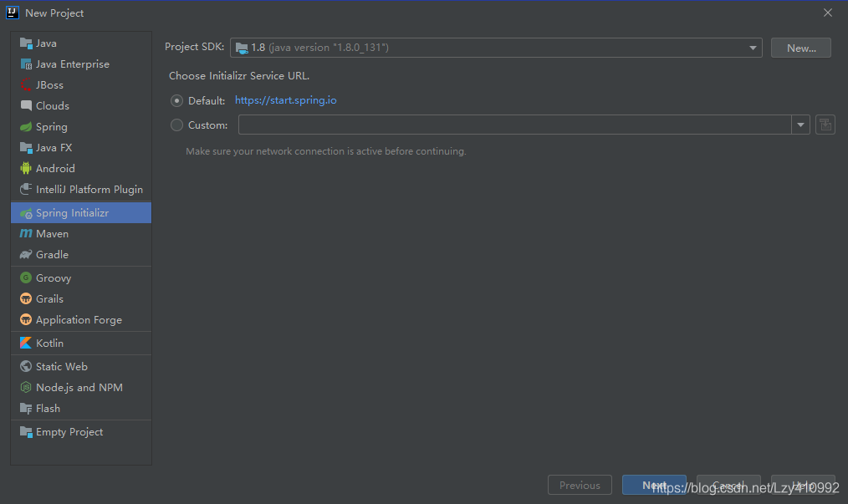Viewport: 848px width, 504px height.
Task: Click the Kotlin K logo icon
Action: 25,343
